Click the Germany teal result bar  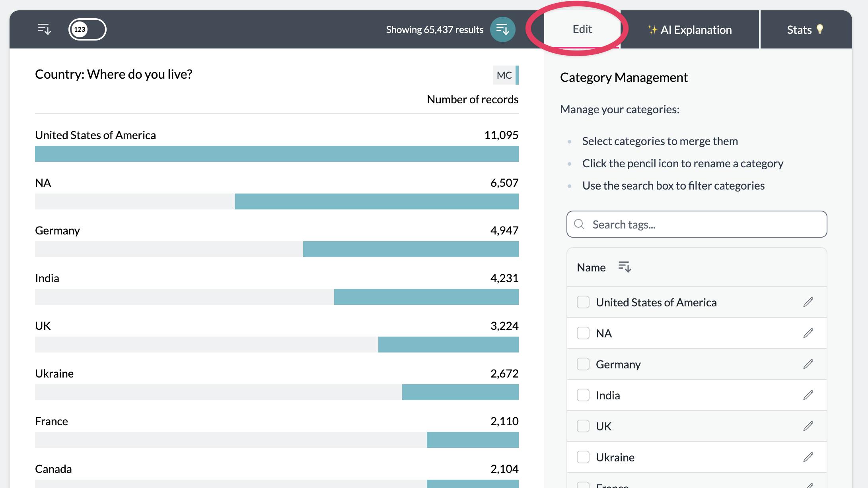(411, 249)
